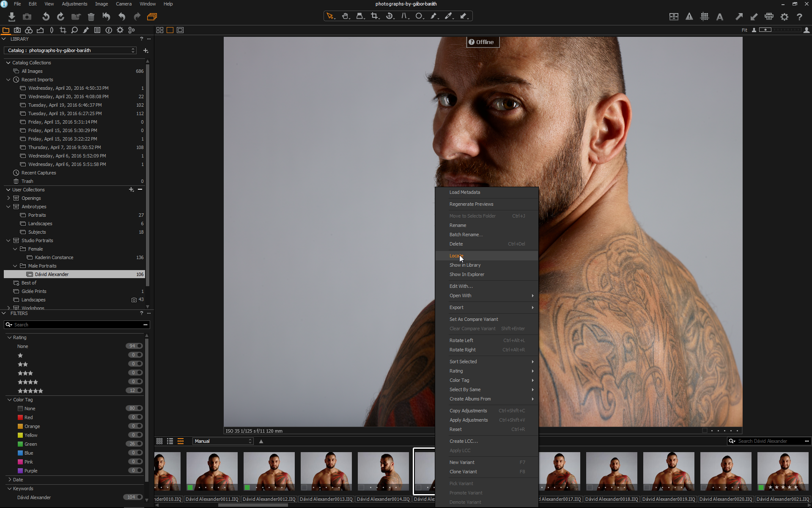Screen dimensions: 812x508
Task: Choose Locate in the context menu
Action: click(456, 256)
